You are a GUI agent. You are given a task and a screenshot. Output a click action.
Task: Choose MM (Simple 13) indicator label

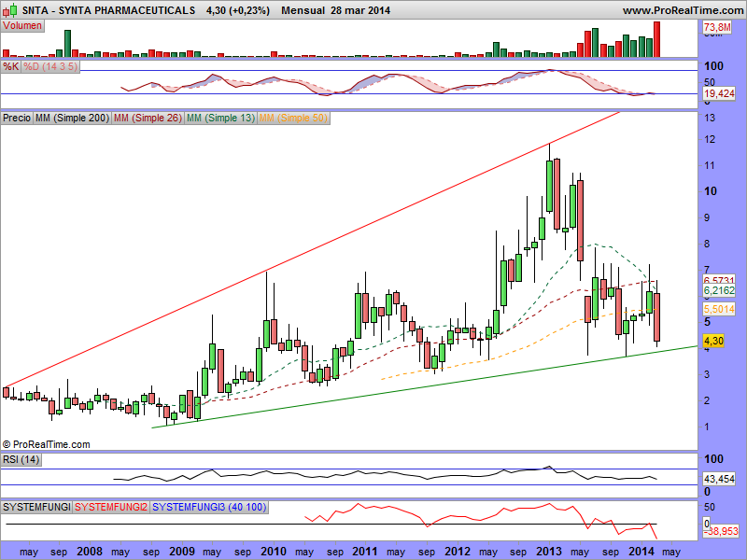point(220,118)
